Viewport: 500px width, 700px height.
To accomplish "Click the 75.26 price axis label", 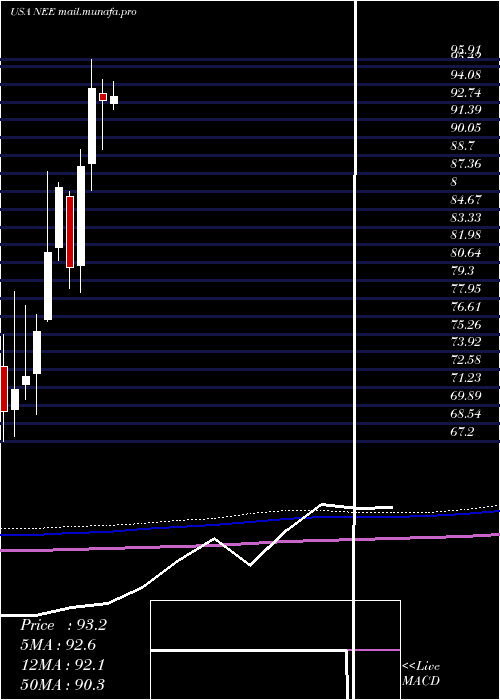I will (x=466, y=324).
